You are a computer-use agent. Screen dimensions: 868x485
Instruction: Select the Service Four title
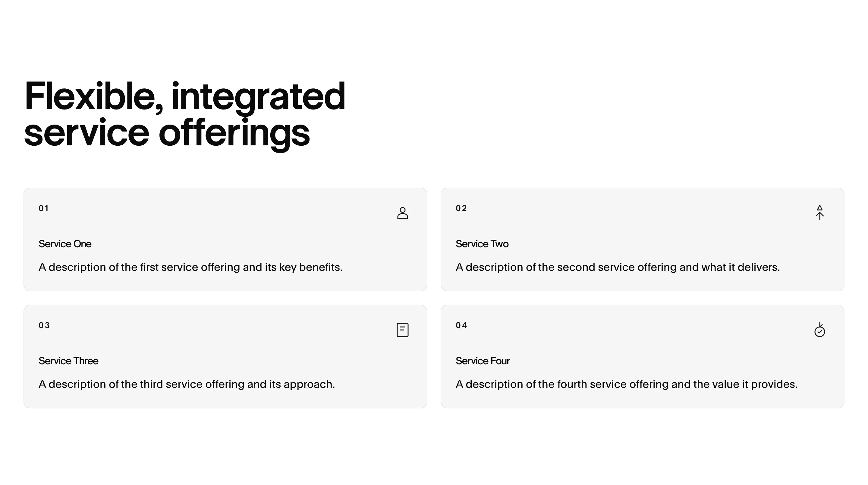tap(483, 361)
